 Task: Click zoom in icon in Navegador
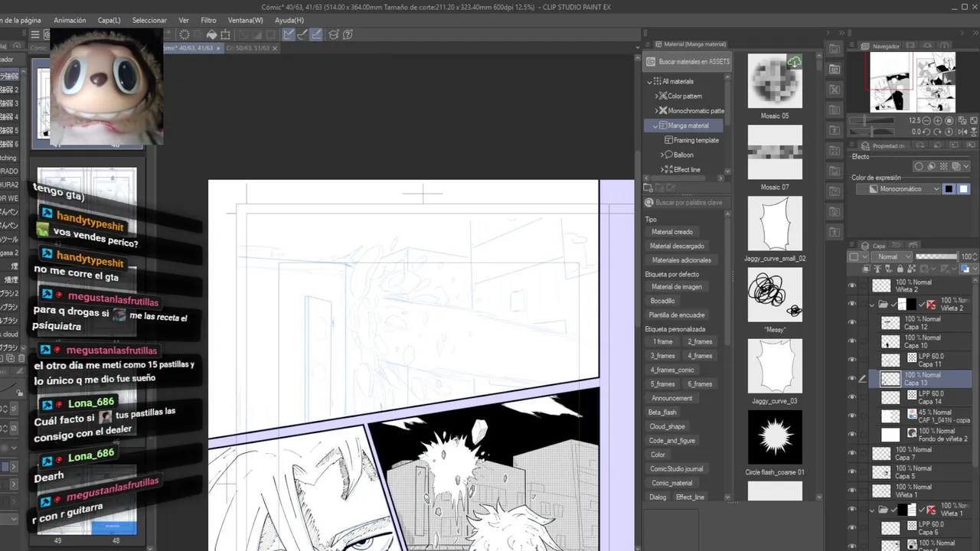click(938, 121)
